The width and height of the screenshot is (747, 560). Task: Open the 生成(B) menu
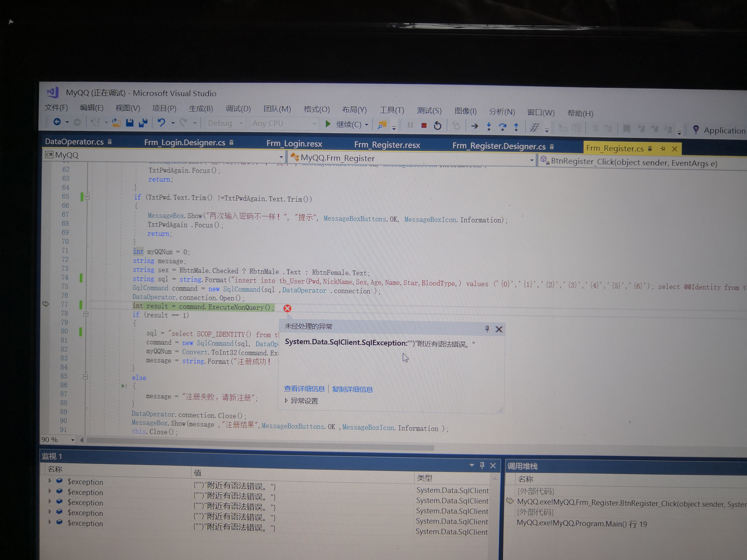pos(201,108)
